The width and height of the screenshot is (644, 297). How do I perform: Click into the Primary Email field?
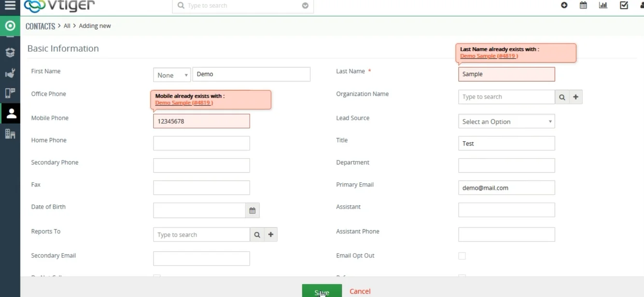coord(506,188)
